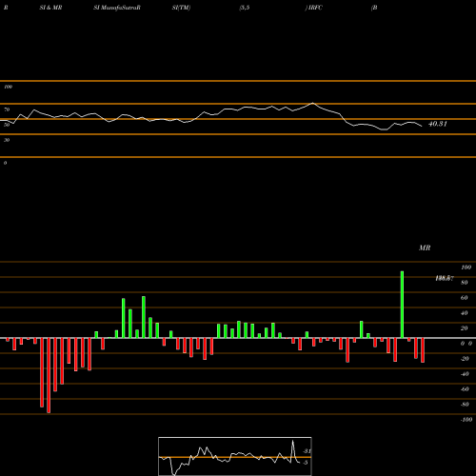Select the tallest green MR histogram bar
This screenshot has height=476, width=476.
[402, 305]
